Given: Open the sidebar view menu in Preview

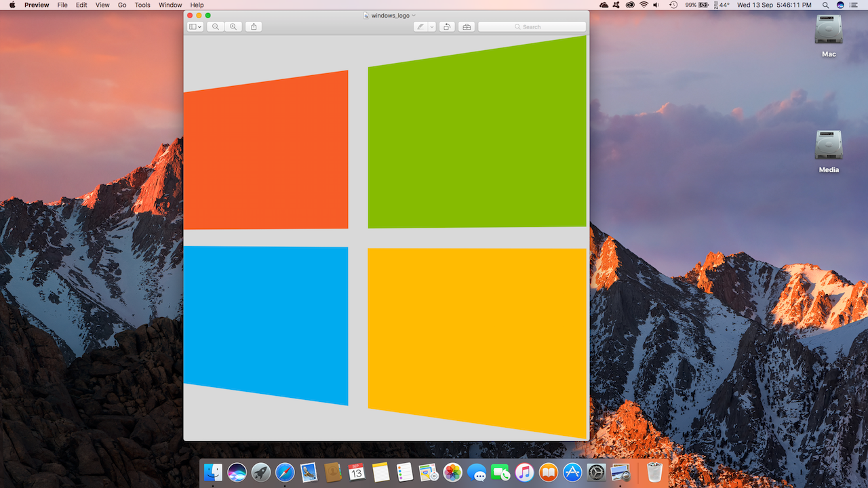Looking at the screenshot, I should [x=195, y=26].
